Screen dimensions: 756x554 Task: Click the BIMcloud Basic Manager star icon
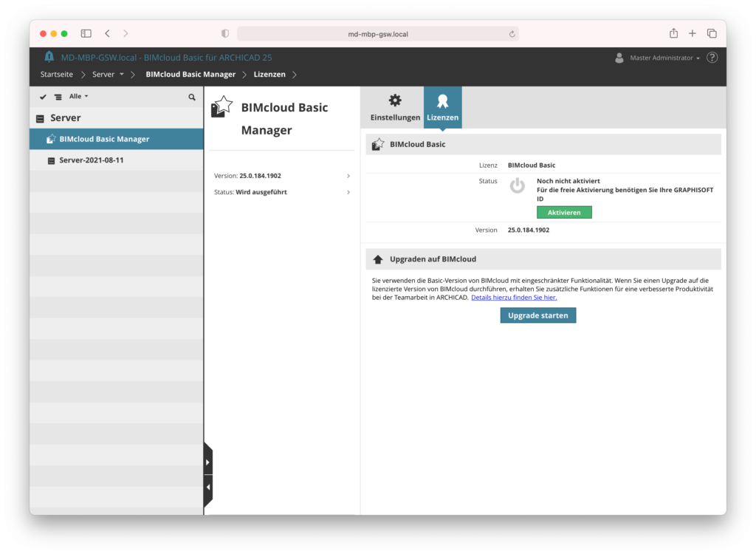(221, 106)
